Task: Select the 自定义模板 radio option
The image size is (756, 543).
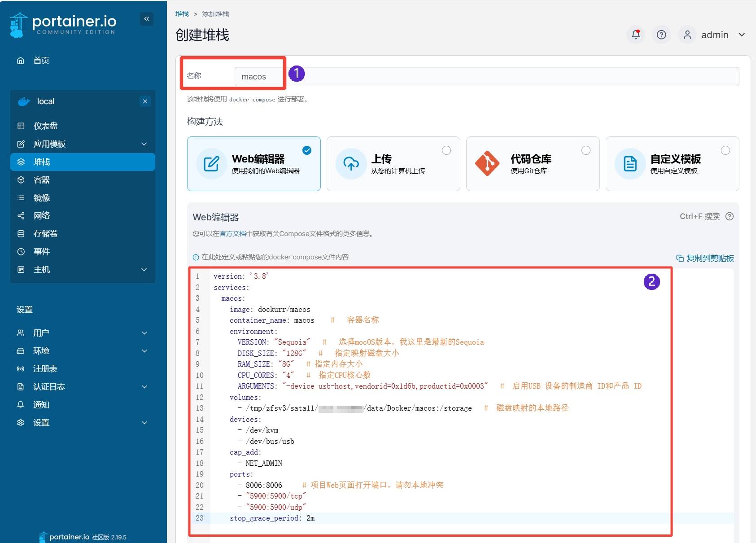Action: click(x=725, y=150)
